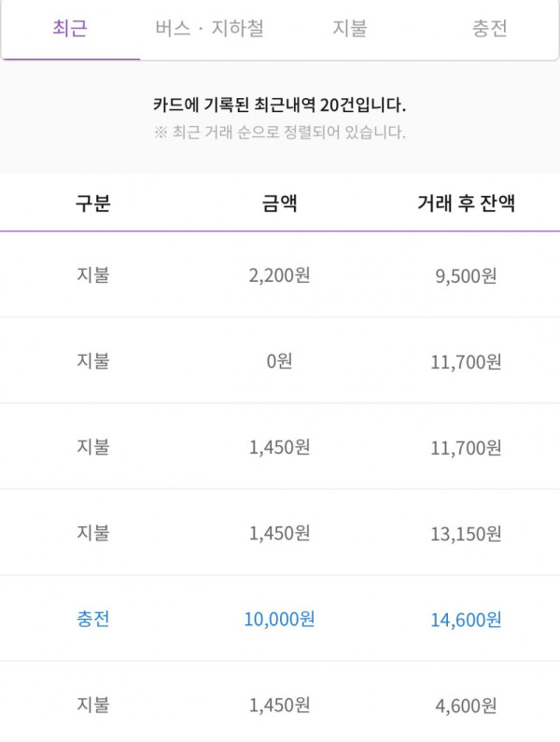Screen dimensions: 560x742
Task: Select the 4,600원 balance entry
Action: tap(467, 706)
